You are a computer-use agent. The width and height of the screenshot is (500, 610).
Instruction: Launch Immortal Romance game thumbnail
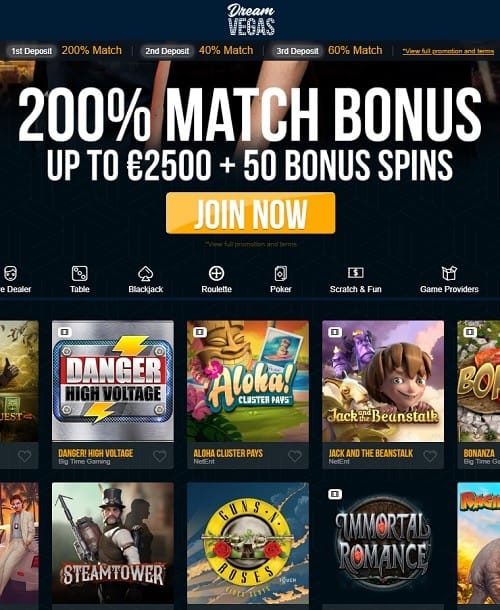383,543
